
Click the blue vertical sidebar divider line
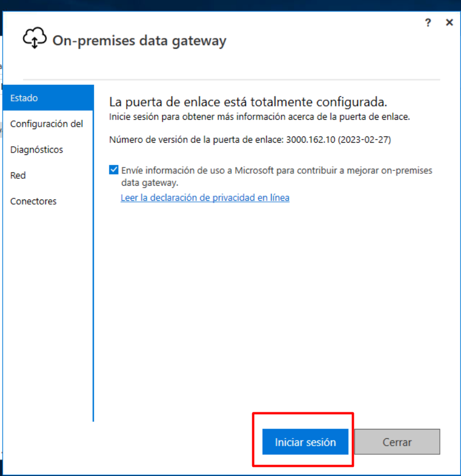[93, 253]
